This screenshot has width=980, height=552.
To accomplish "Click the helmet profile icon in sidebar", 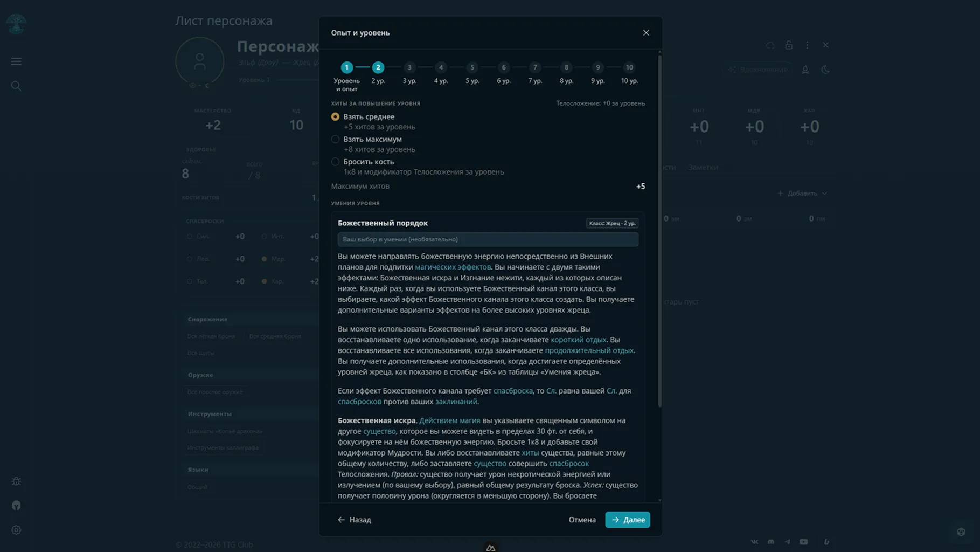I will [x=16, y=506].
